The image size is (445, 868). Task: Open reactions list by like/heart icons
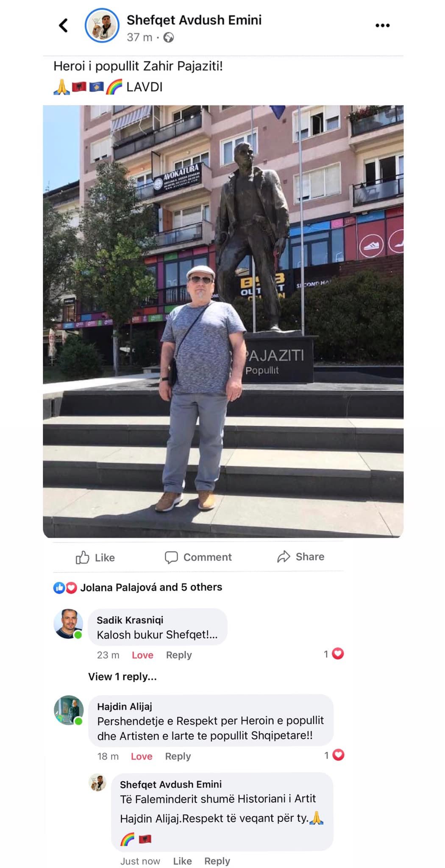tap(65, 587)
